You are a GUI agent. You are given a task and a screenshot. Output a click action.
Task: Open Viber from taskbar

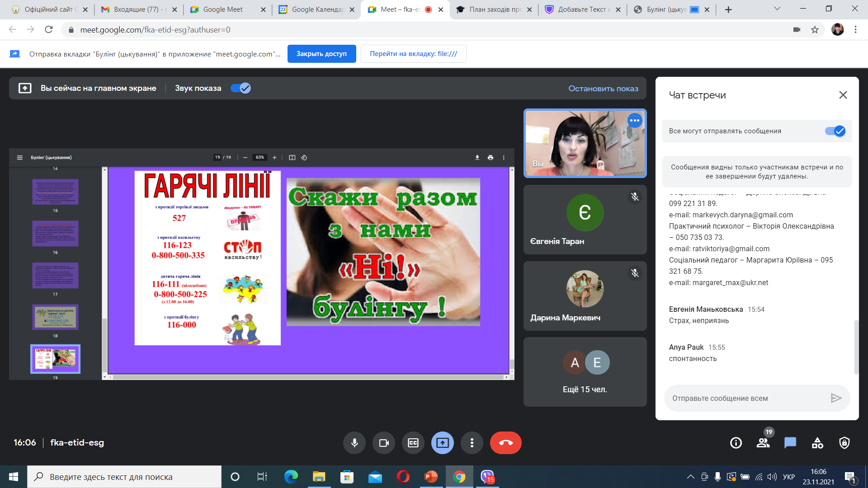[x=487, y=477]
